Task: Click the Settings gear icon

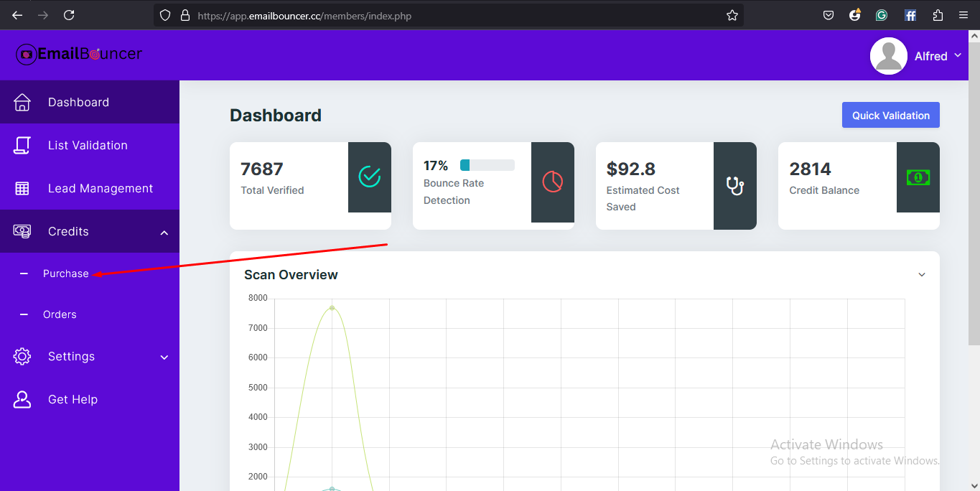Action: coord(22,356)
